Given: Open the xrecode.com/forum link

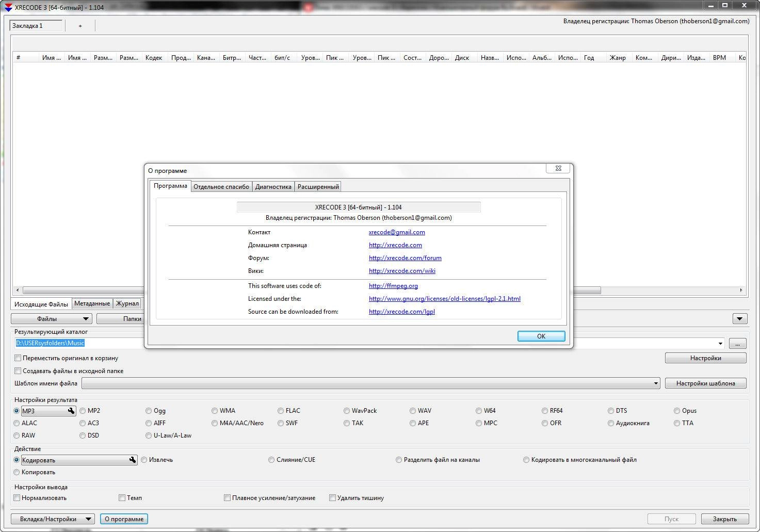Looking at the screenshot, I should [405, 258].
